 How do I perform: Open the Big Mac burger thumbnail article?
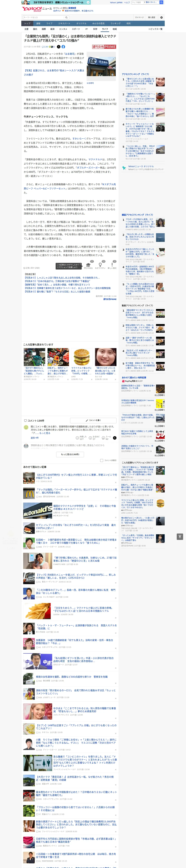(x=82, y=357)
